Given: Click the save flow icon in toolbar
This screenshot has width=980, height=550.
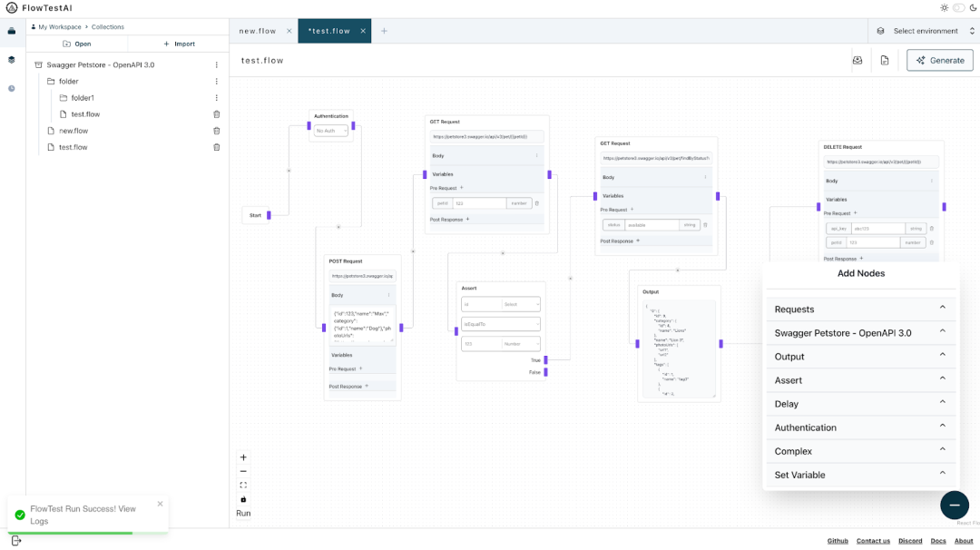Looking at the screenshot, I should click(x=857, y=61).
